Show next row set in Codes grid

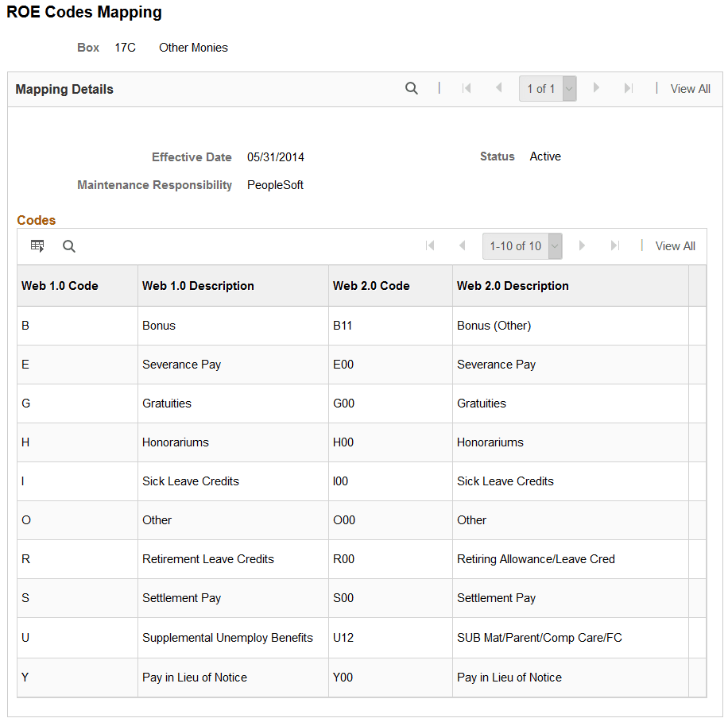click(x=583, y=246)
